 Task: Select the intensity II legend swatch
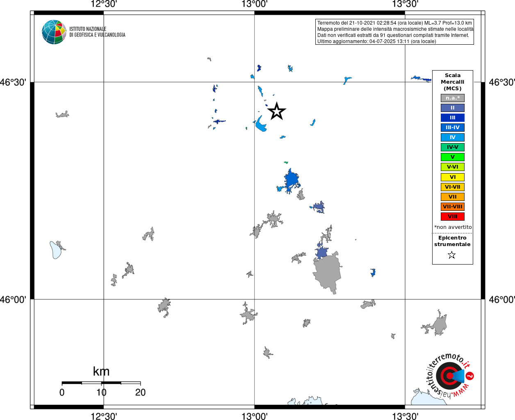tap(453, 108)
